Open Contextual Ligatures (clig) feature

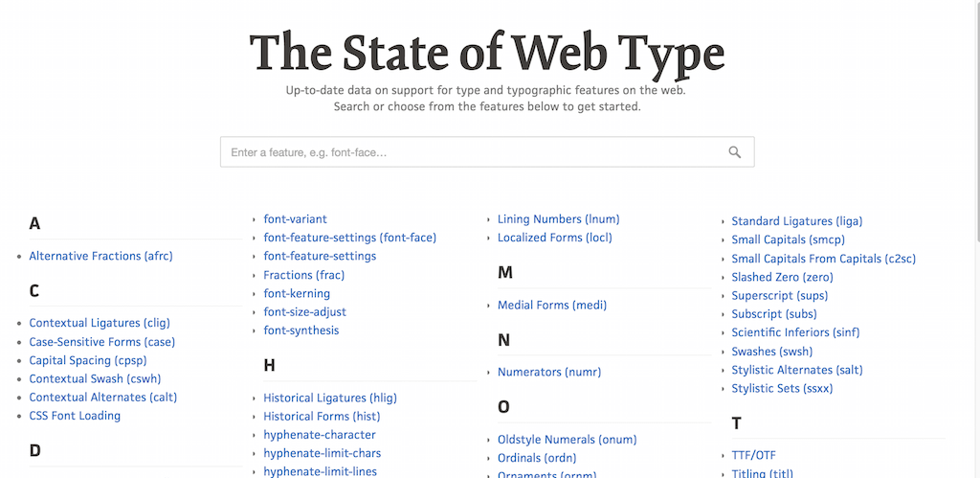(100, 323)
